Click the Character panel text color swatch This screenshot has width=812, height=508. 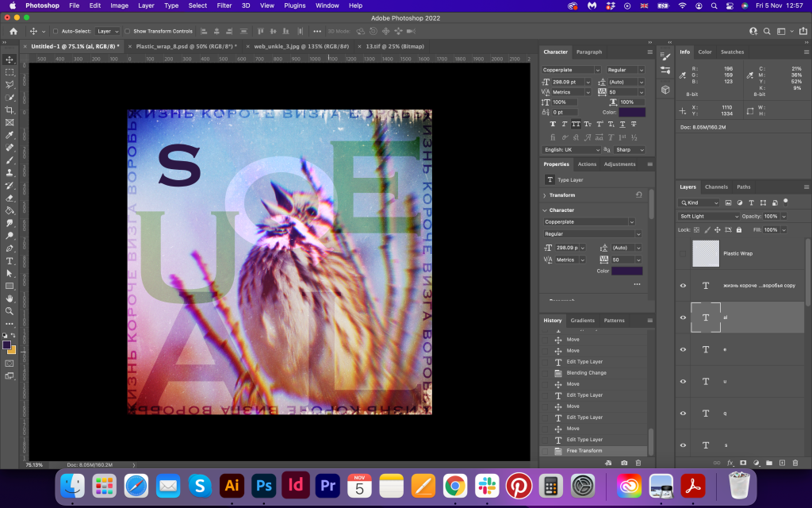click(632, 113)
